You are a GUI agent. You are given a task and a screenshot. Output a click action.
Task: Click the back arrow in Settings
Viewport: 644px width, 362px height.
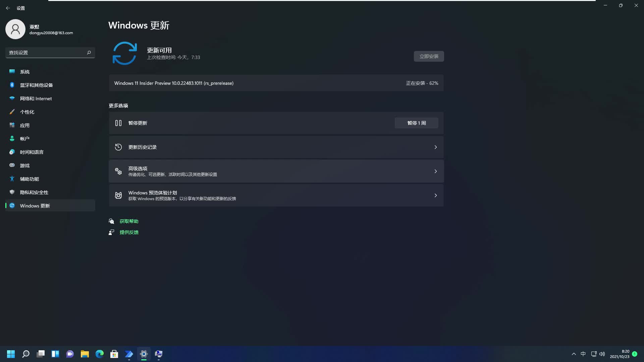click(x=8, y=8)
